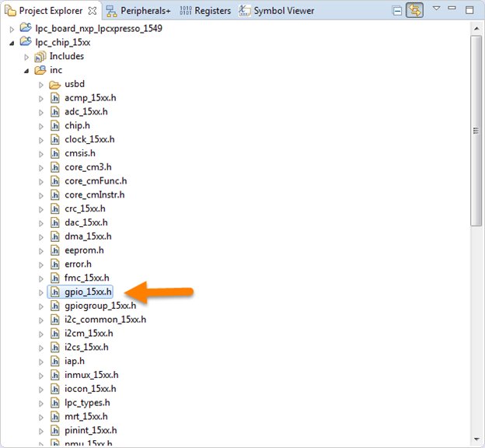
Task: Expand the gpio_15xx.h file outline
Action: pyautogui.click(x=41, y=293)
